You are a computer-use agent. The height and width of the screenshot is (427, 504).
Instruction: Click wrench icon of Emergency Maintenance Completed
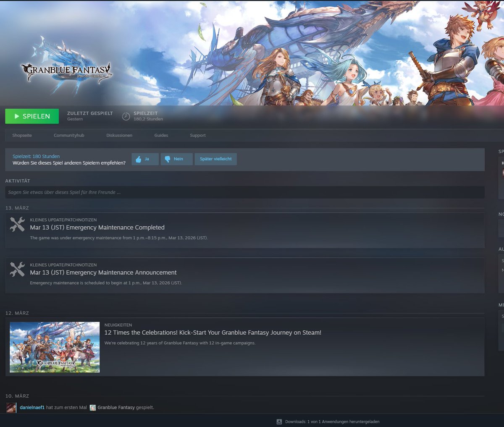(17, 225)
